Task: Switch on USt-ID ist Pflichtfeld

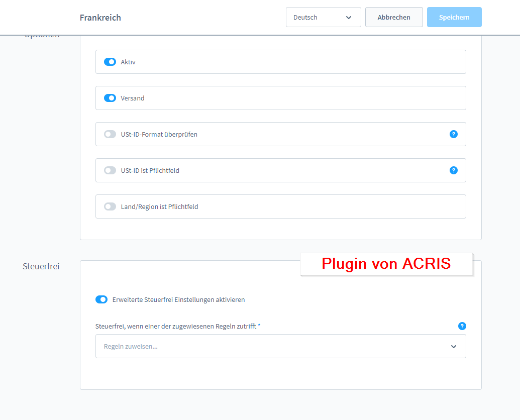Action: (x=110, y=170)
